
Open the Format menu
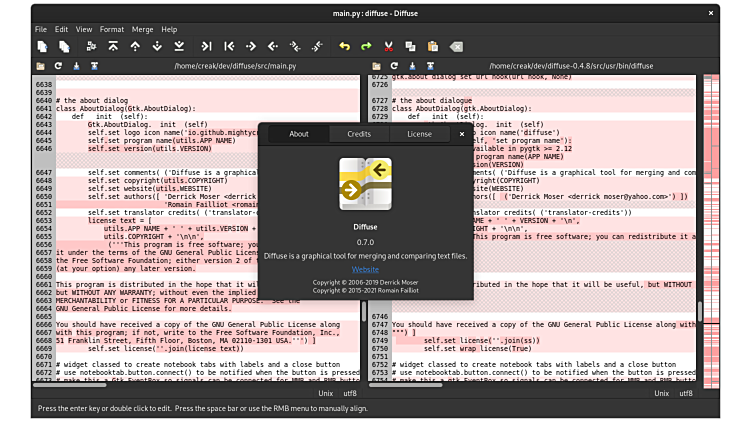[x=112, y=30]
